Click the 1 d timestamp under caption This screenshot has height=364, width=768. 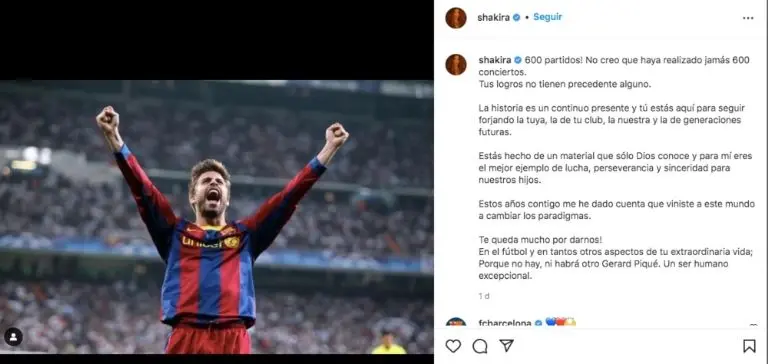click(x=484, y=296)
